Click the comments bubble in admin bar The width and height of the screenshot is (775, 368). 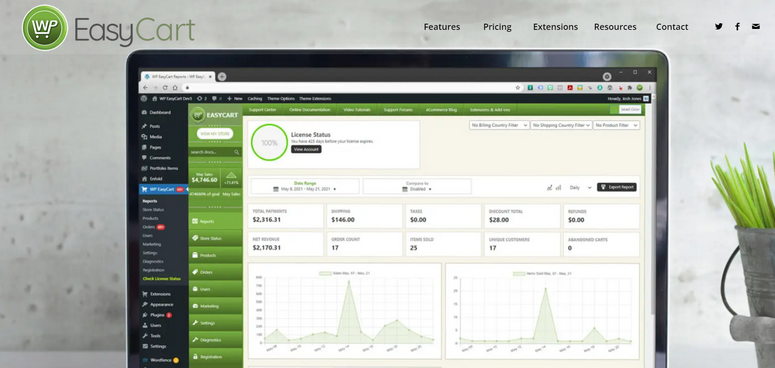(216, 98)
